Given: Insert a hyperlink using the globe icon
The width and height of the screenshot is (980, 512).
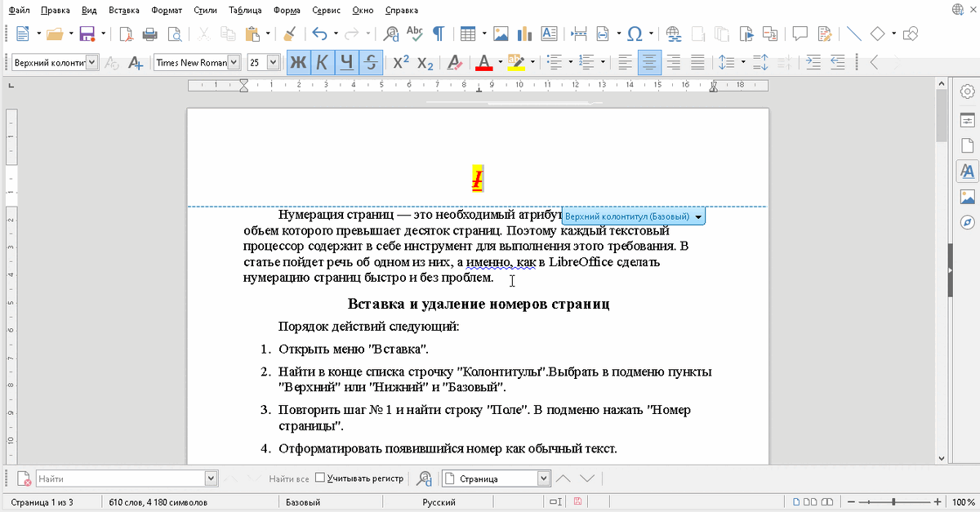Looking at the screenshot, I should point(674,34).
